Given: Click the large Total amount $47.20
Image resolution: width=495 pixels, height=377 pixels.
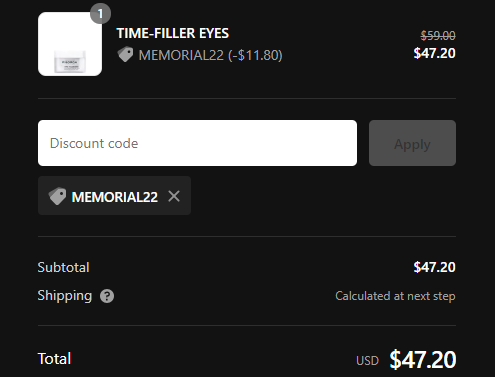Looking at the screenshot, I should (423, 359).
